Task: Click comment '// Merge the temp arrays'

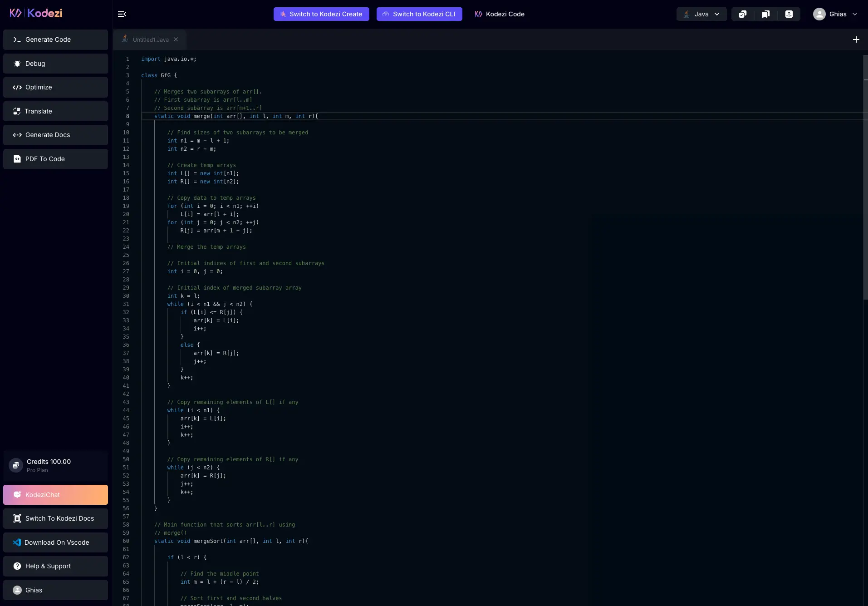Action: click(206, 247)
